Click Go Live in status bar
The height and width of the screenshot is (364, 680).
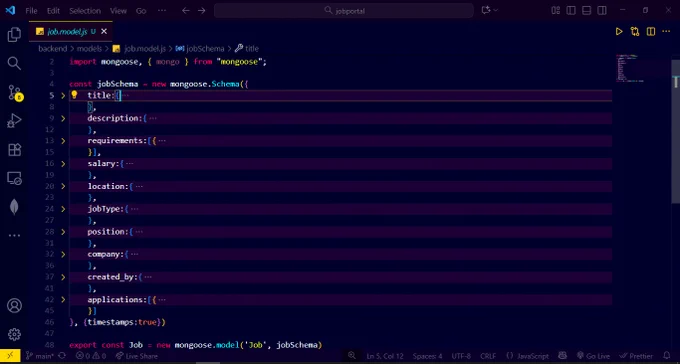click(593, 356)
